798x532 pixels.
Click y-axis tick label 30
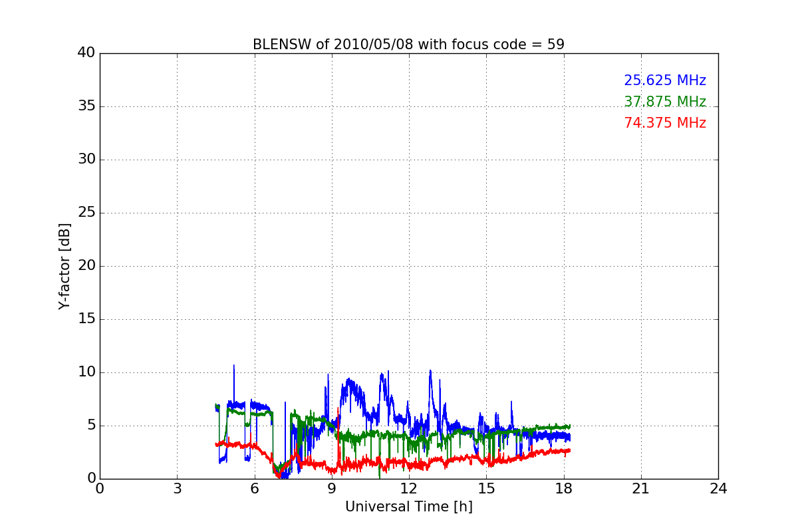coord(86,160)
